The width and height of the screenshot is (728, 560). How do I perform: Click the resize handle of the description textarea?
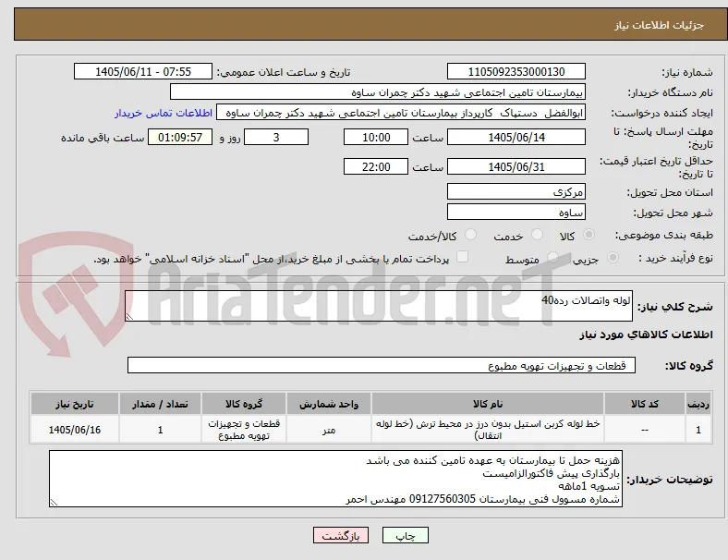click(x=129, y=317)
